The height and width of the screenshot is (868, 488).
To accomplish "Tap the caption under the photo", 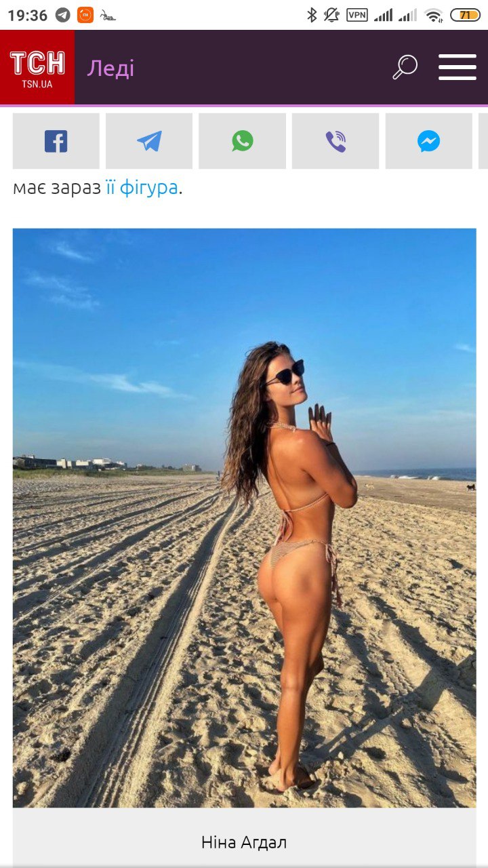I will click(244, 842).
